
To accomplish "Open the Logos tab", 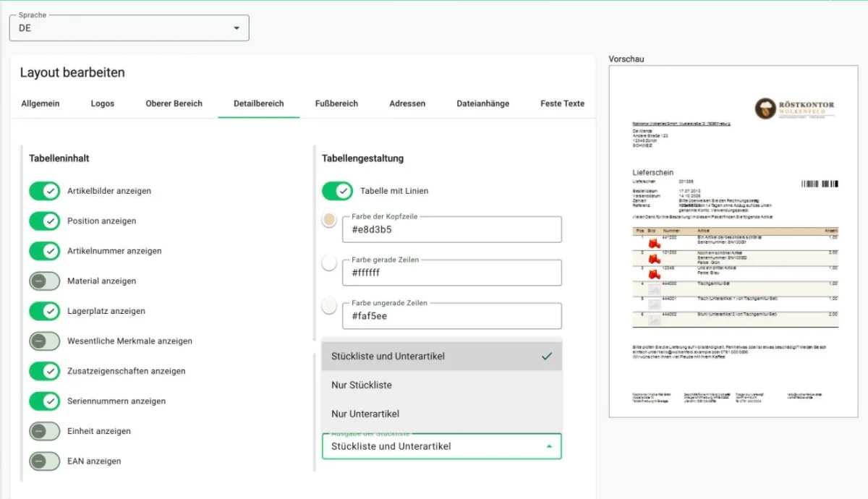I will [103, 103].
